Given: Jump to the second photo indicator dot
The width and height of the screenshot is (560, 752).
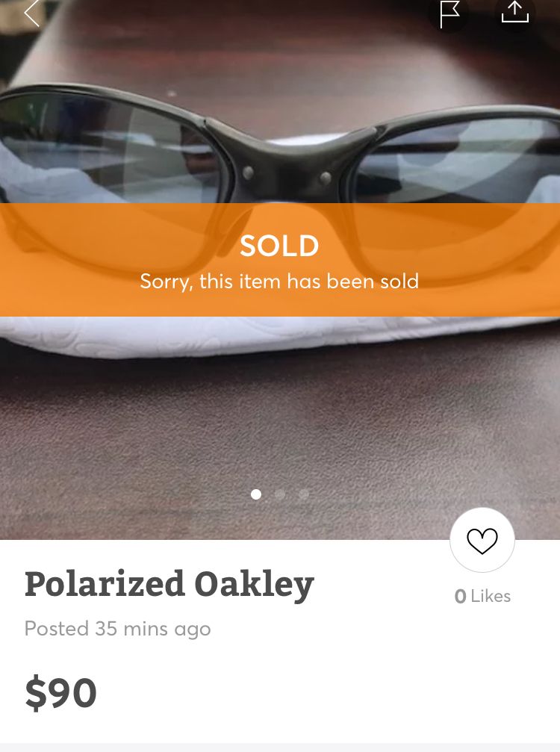Looking at the screenshot, I should [x=280, y=494].
